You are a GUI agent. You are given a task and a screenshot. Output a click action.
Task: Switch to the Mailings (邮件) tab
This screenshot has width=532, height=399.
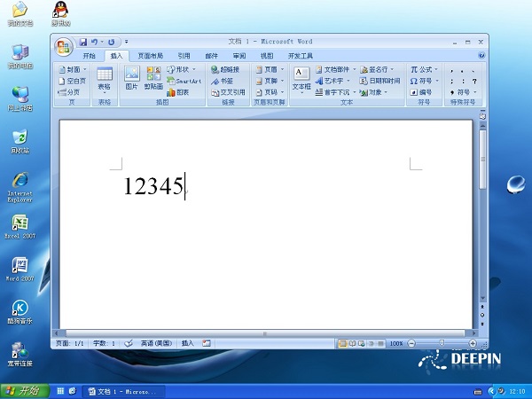coord(211,56)
